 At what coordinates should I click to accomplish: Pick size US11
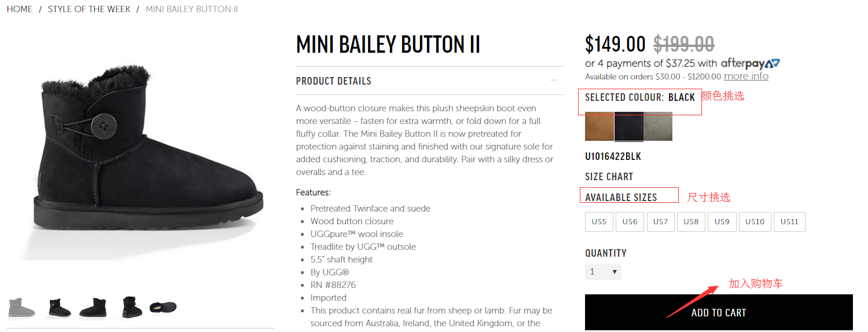(x=789, y=222)
